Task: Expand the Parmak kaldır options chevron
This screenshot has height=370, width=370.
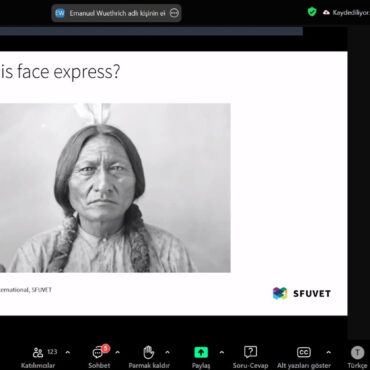Action: pos(167,352)
